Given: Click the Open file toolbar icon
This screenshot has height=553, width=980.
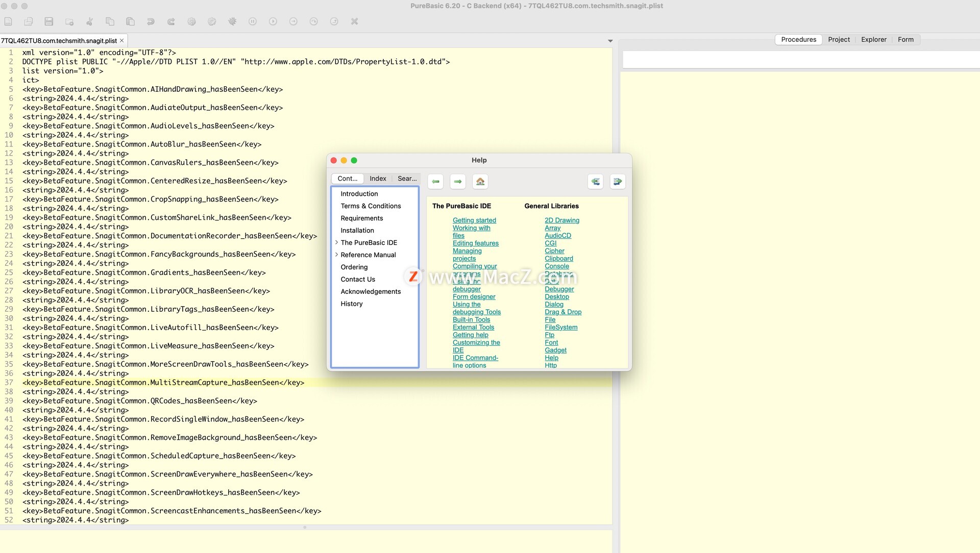Looking at the screenshot, I should [29, 21].
